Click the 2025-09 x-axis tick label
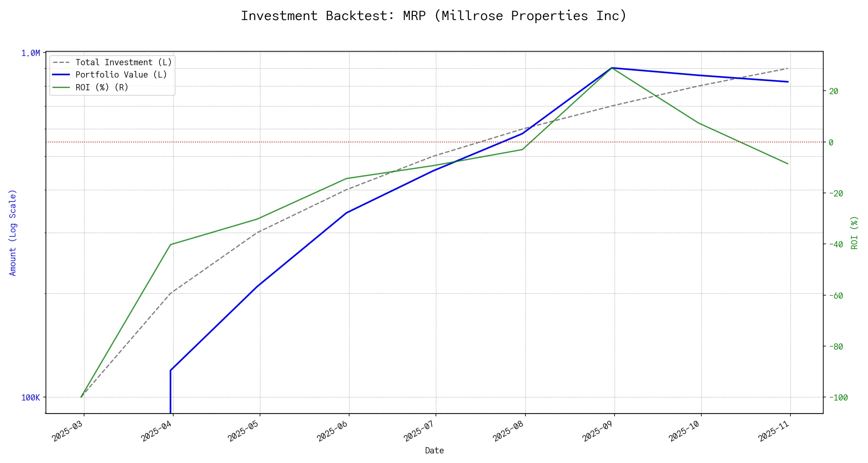 [598, 432]
